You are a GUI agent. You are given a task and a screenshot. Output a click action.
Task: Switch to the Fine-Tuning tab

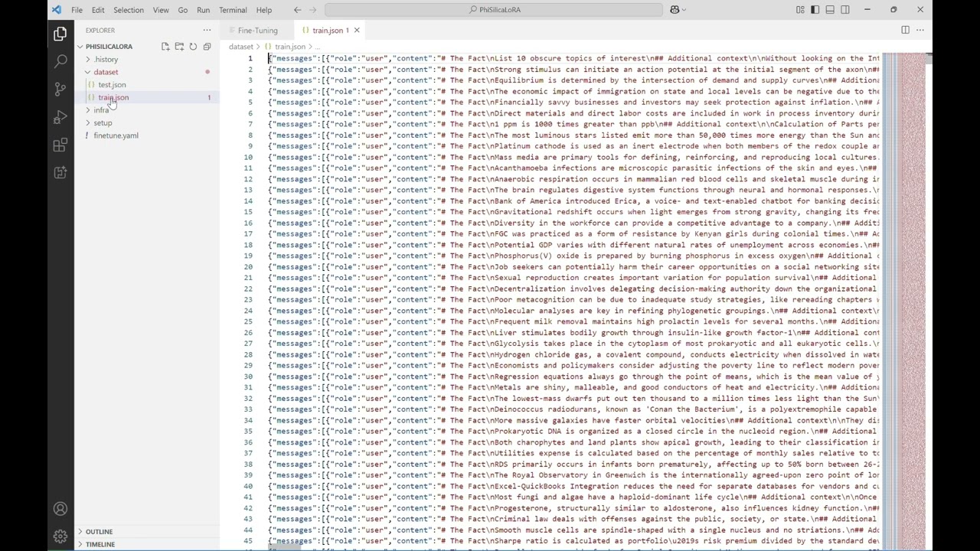coord(257,31)
